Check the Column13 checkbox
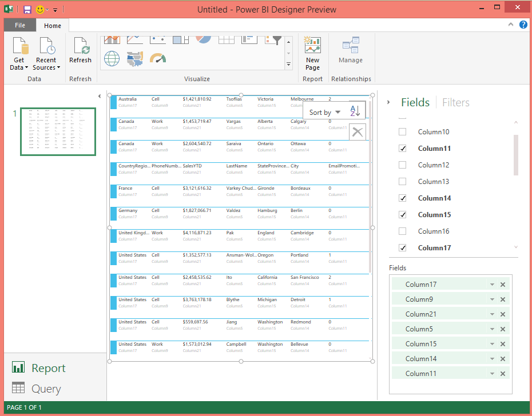 click(402, 182)
